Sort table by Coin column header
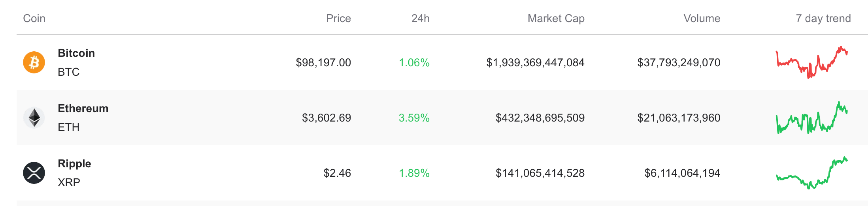The width and height of the screenshot is (868, 206). (x=34, y=19)
